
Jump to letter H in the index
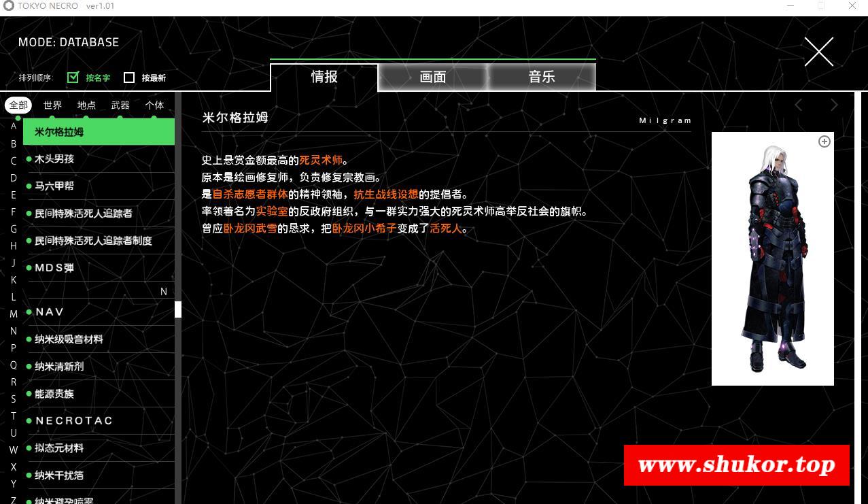click(14, 246)
